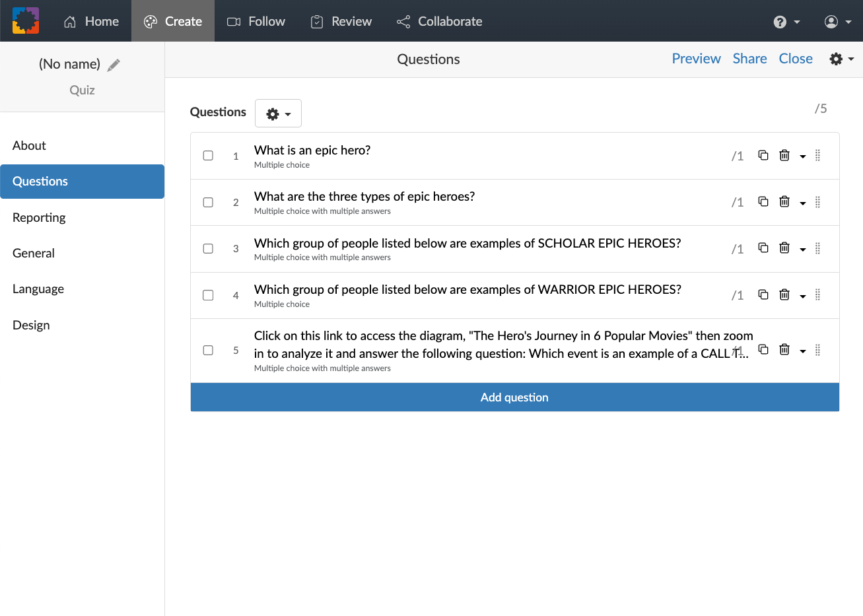The image size is (863, 616).
Task: Open the settings gear dropdown near Close
Action: click(x=841, y=59)
